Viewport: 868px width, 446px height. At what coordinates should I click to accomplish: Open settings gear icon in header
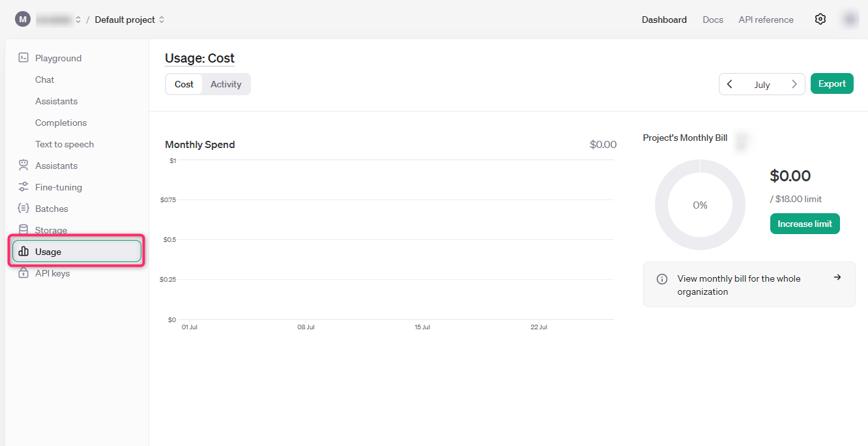[x=820, y=19]
